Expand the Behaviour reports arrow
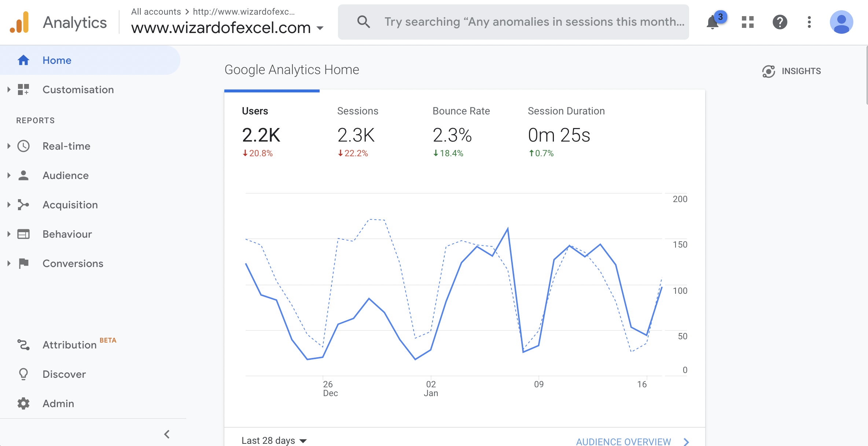This screenshot has height=446, width=868. pyautogui.click(x=9, y=234)
